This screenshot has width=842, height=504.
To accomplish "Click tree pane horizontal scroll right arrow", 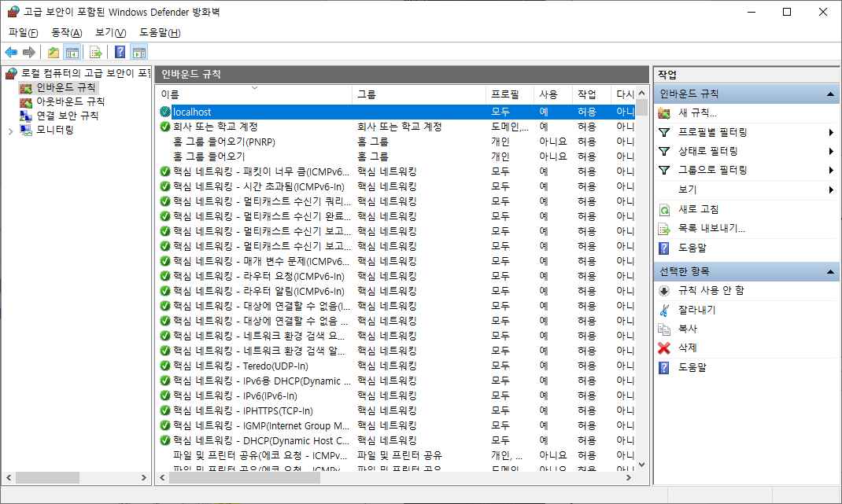I will click(x=143, y=478).
